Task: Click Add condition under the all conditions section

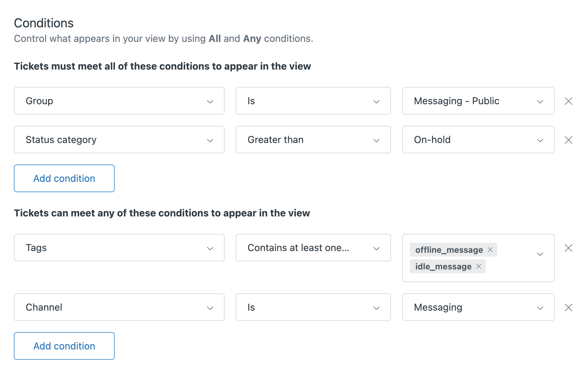Action: point(64,178)
